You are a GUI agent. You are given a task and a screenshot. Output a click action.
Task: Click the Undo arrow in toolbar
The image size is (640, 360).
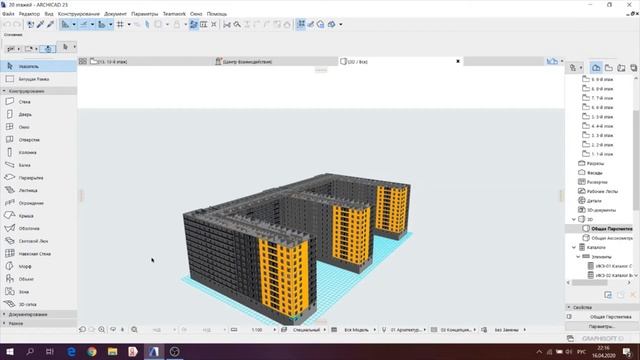tap(7, 24)
